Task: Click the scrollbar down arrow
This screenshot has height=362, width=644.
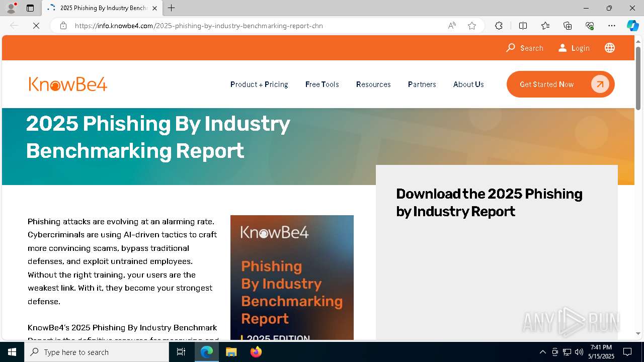Action: coord(638,333)
